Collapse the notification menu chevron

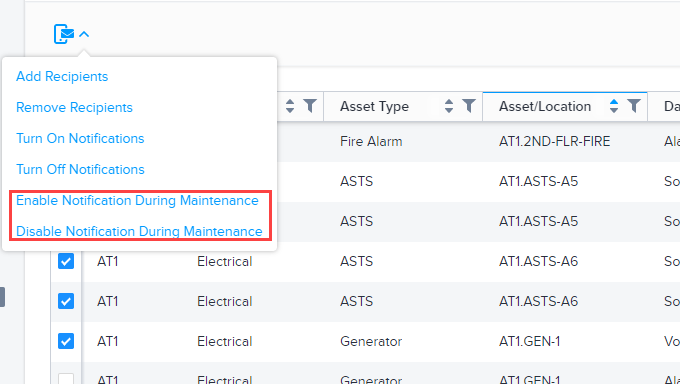coord(84,34)
